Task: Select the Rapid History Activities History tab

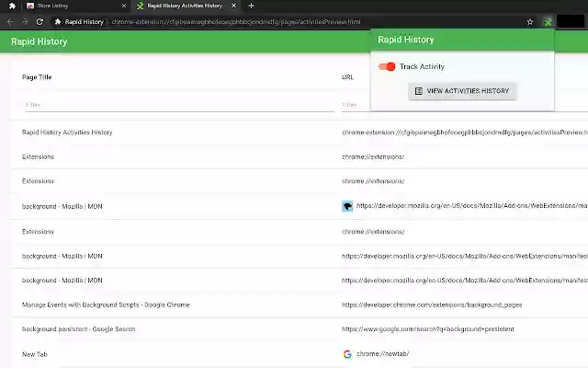Action: [x=187, y=6]
